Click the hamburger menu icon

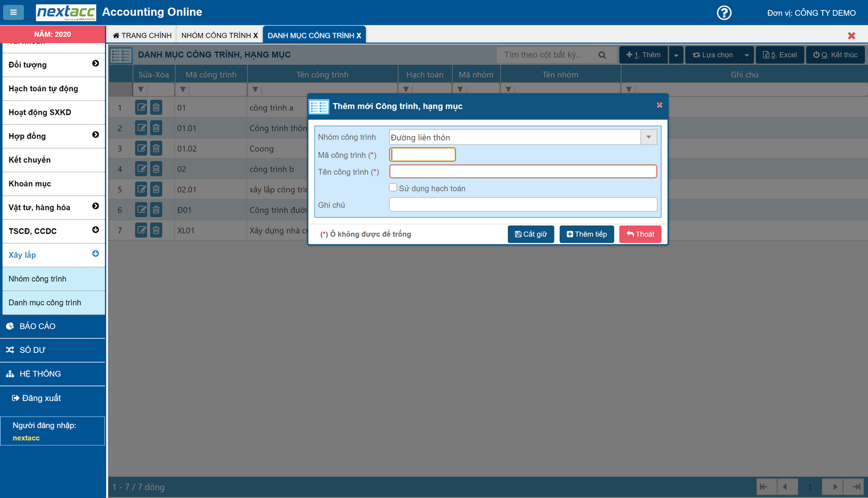click(x=14, y=12)
